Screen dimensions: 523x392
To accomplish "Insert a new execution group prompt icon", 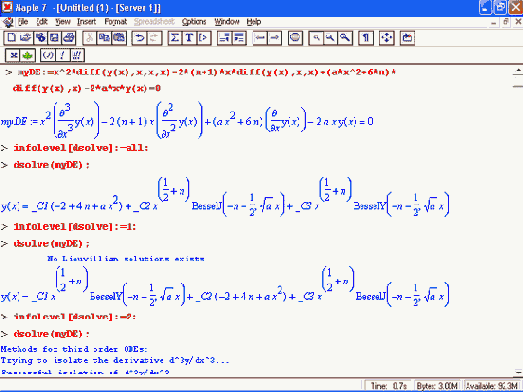I will (204, 38).
